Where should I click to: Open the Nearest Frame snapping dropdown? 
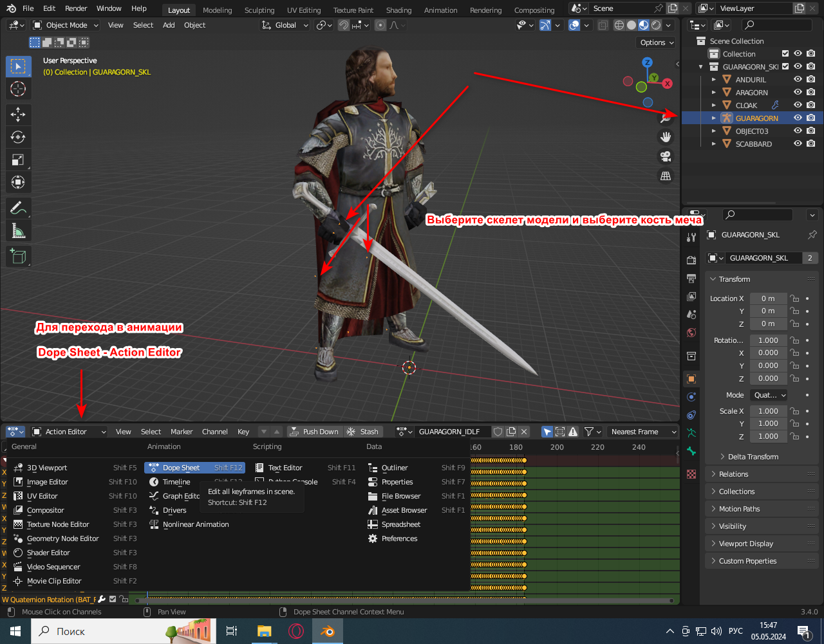(643, 432)
